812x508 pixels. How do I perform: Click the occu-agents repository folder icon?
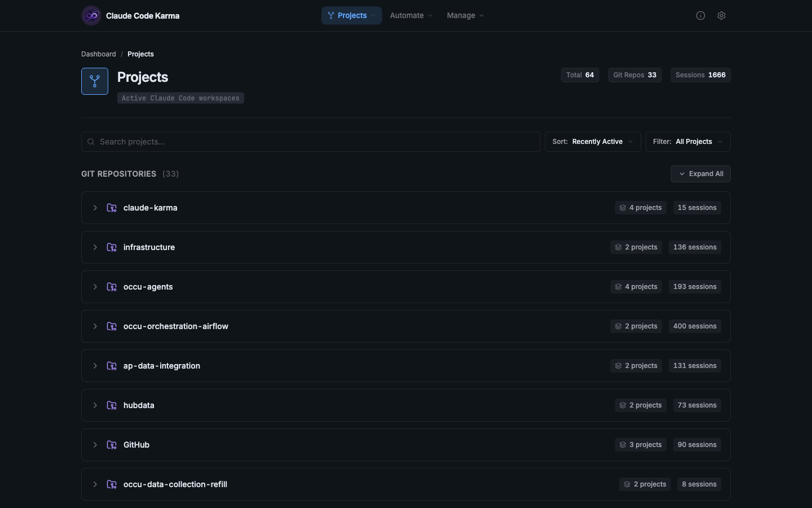pyautogui.click(x=112, y=287)
